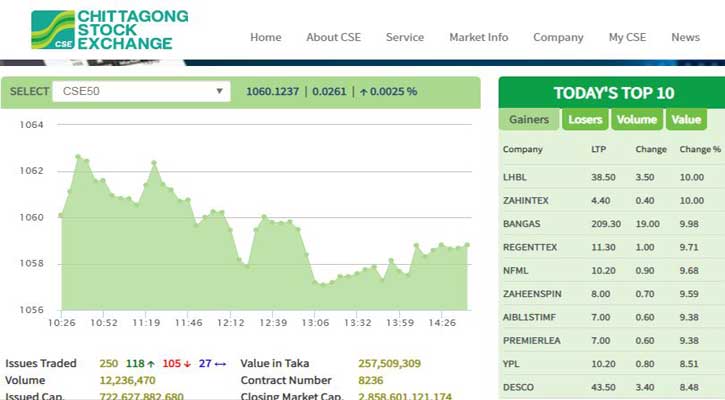Click the Volume figure 12,236,470

128,381
